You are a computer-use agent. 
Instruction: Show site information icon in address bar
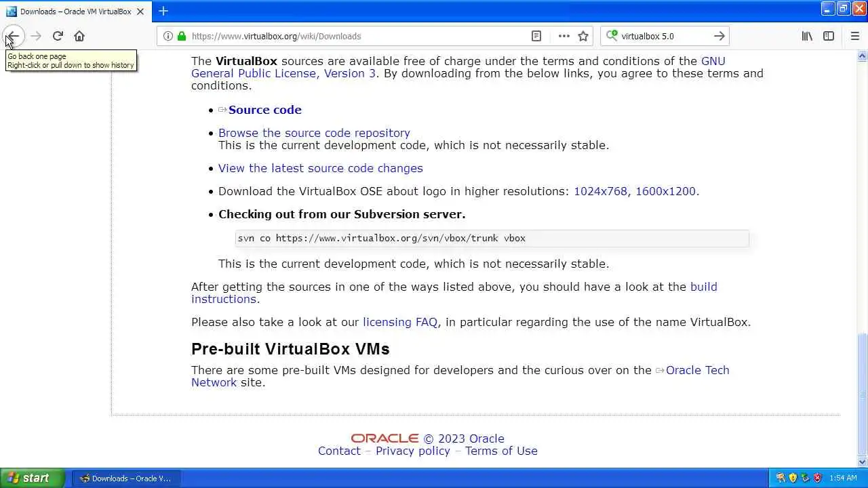click(168, 36)
